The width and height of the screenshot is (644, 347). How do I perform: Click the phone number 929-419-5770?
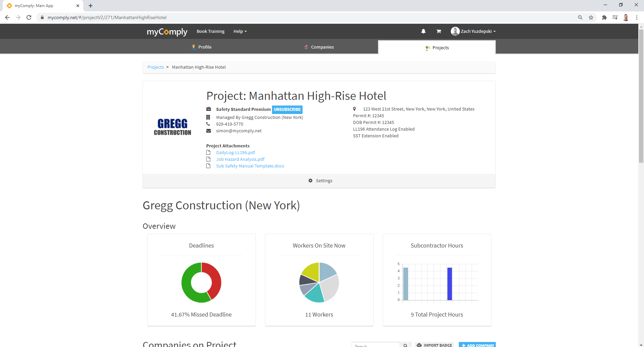[229, 124]
